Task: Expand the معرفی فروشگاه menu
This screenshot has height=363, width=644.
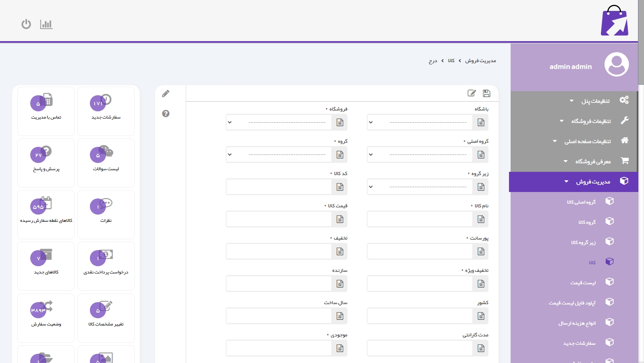Action: point(592,161)
